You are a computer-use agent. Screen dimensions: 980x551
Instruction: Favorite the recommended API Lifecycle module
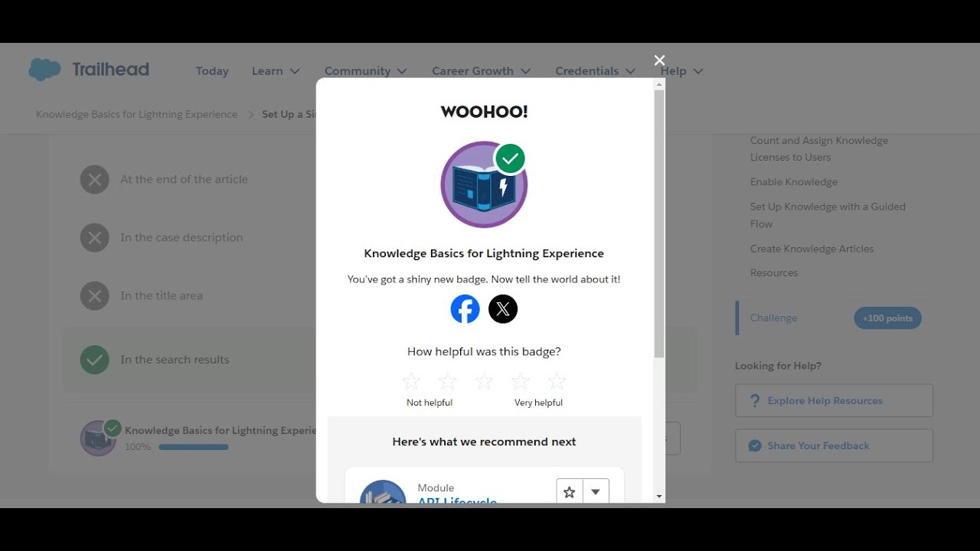click(570, 492)
